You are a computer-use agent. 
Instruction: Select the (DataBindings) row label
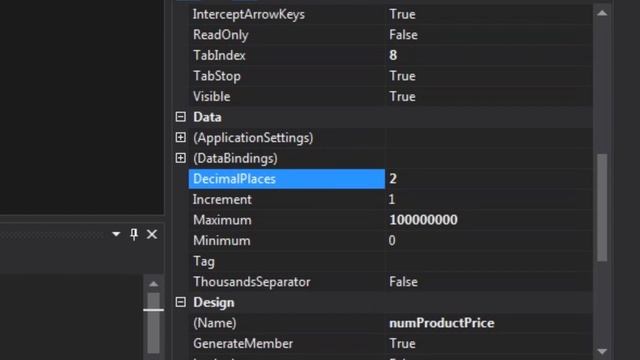coord(235,158)
